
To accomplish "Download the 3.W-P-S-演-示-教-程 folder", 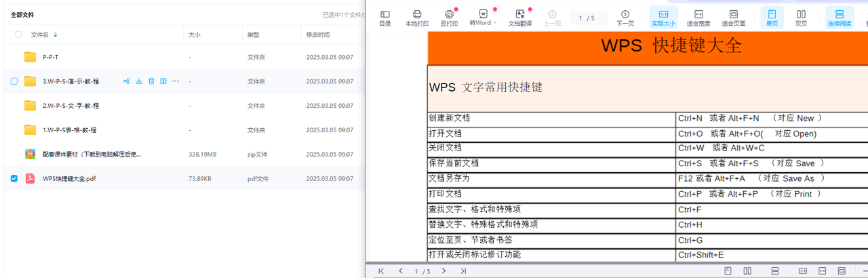I will click(139, 81).
